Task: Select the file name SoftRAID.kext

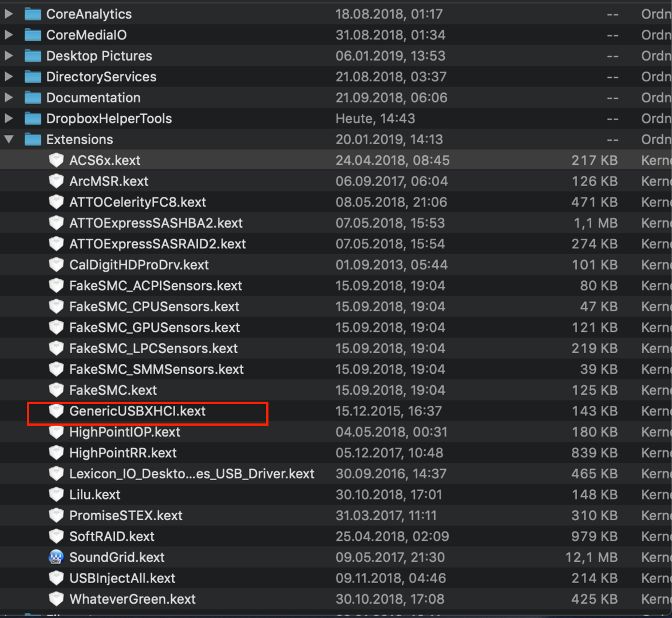Action: 112,537
